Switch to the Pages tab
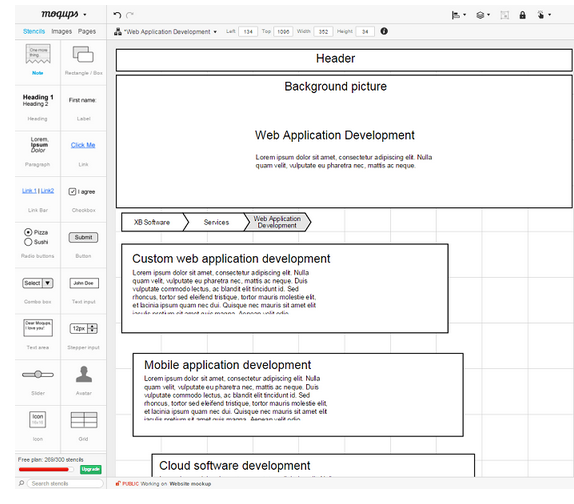Image resolution: width=574 pixels, height=504 pixels. coord(87,31)
